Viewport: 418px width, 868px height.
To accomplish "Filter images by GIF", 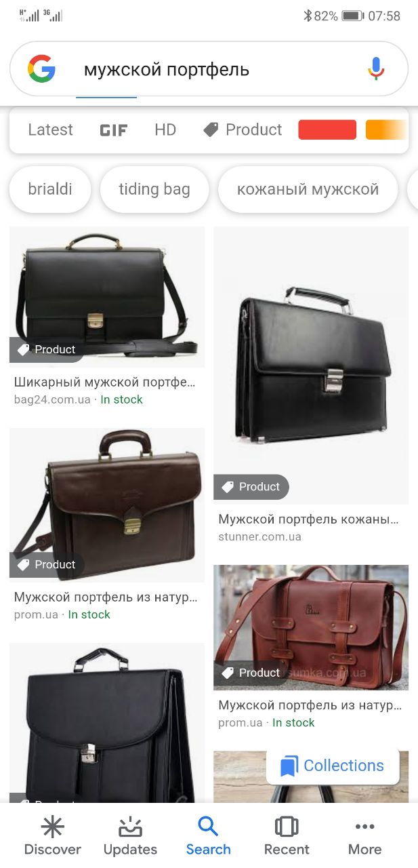I will click(114, 130).
